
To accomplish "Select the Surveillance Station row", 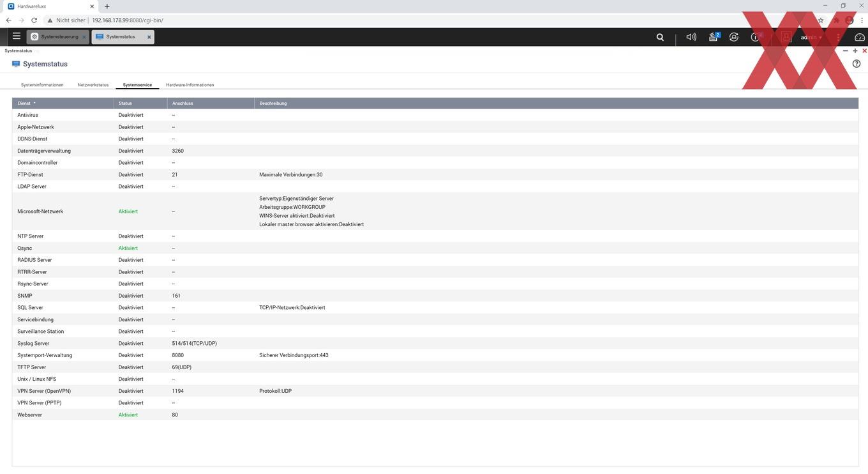I will coord(435,332).
